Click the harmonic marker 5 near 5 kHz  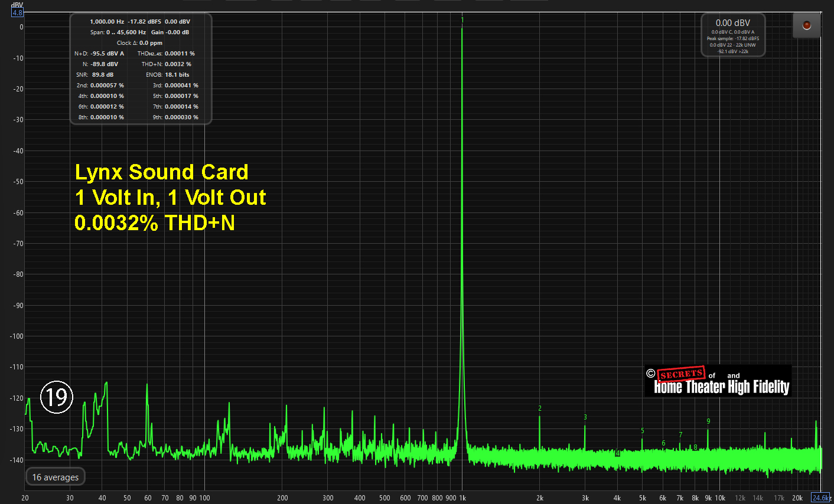click(x=643, y=431)
